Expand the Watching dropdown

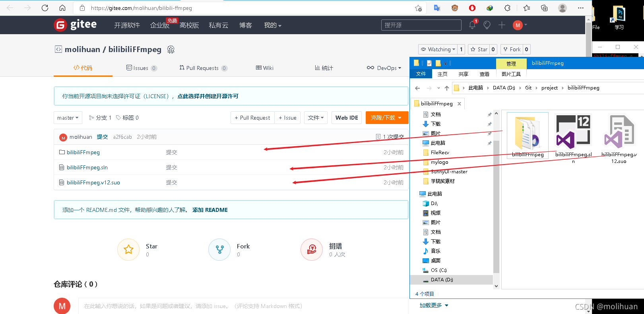438,49
